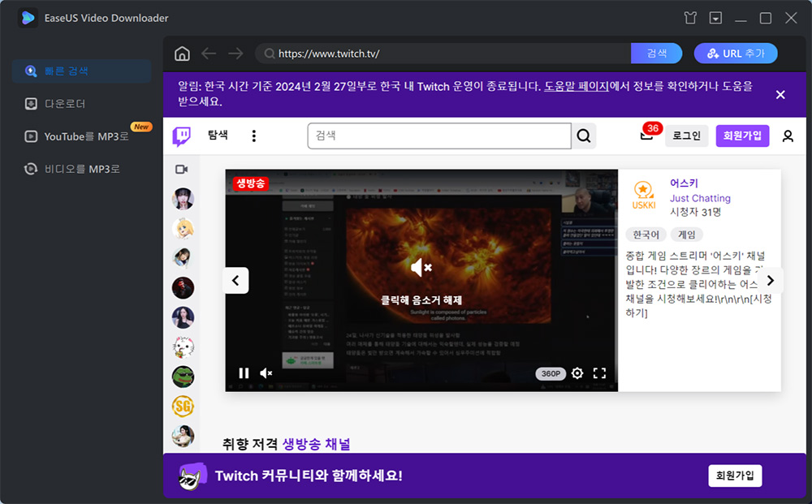Image resolution: width=812 pixels, height=504 pixels.
Task: Open the blonde anime avatar channel
Action: (x=183, y=228)
